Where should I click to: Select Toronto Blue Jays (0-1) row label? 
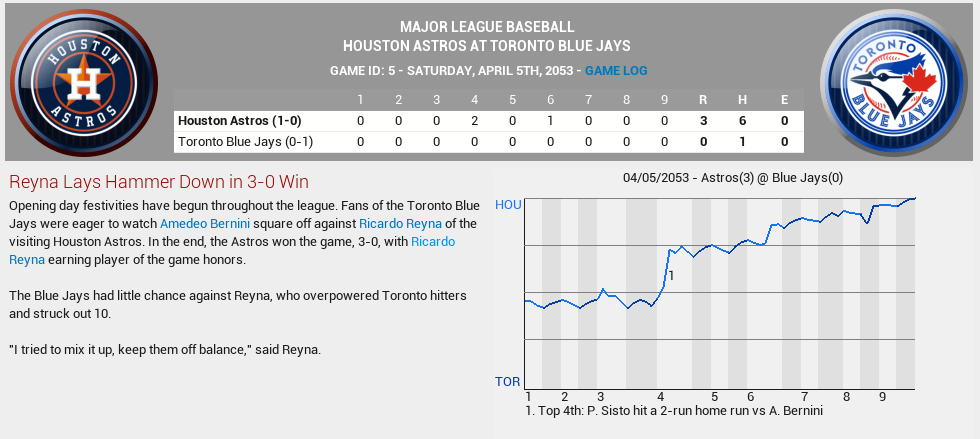click(x=243, y=142)
